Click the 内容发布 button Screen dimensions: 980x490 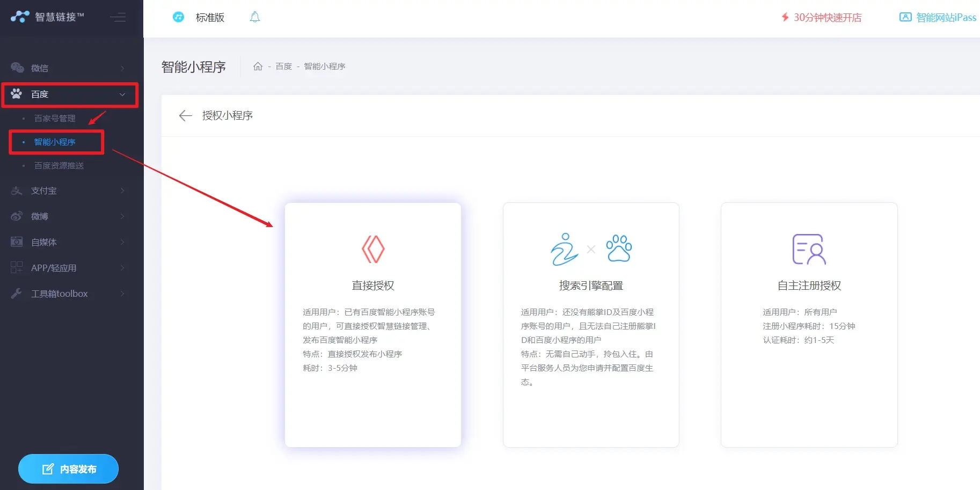(x=69, y=469)
